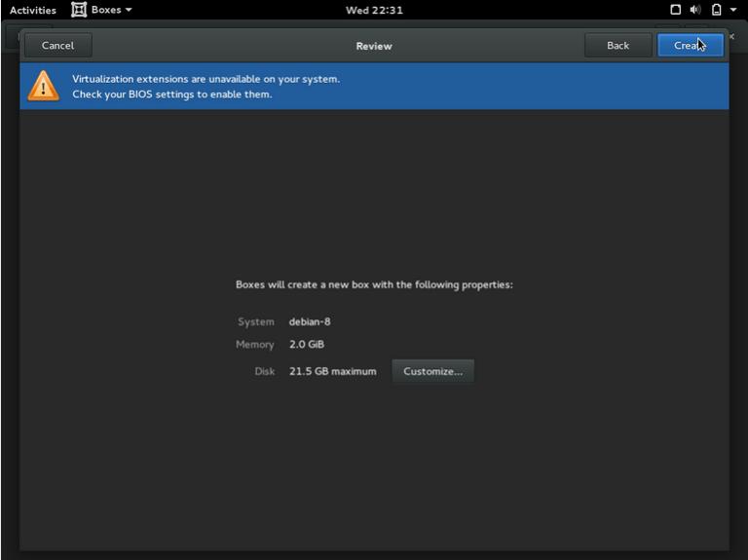Expand the Boxes app menu arrow
The height and width of the screenshot is (560, 748).
(129, 10)
